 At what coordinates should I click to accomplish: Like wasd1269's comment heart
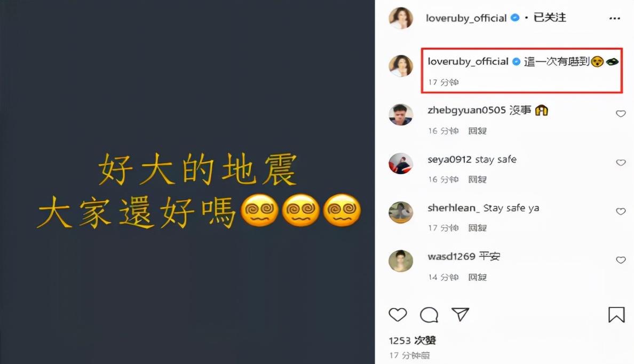[621, 259]
